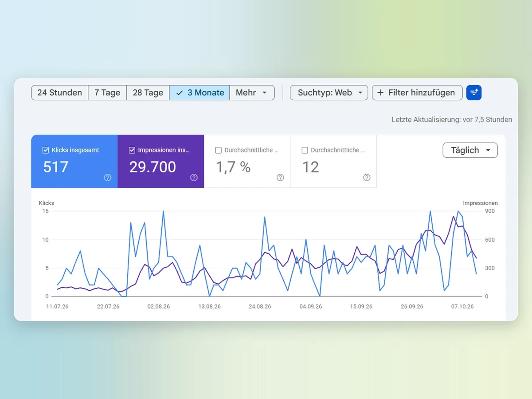The width and height of the screenshot is (532, 399).
Task: Click the 517 total clicks value
Action: coord(56,167)
